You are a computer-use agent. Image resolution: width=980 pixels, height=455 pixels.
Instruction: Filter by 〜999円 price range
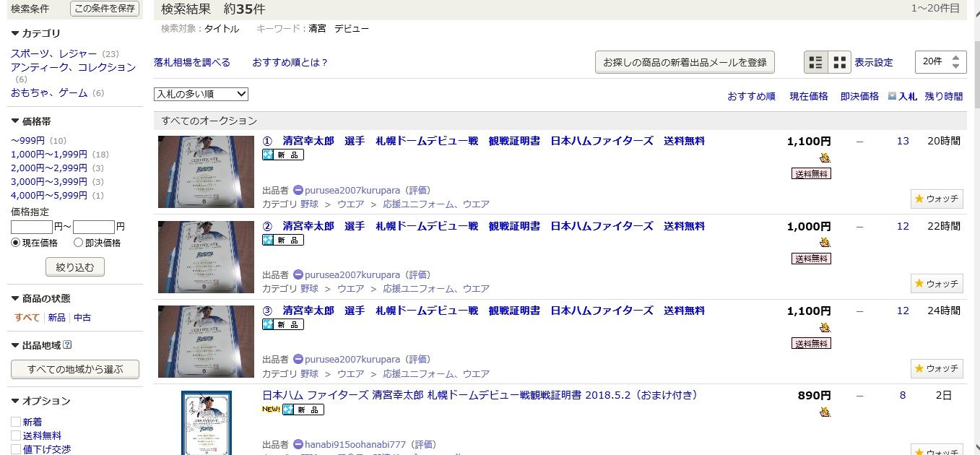28,140
